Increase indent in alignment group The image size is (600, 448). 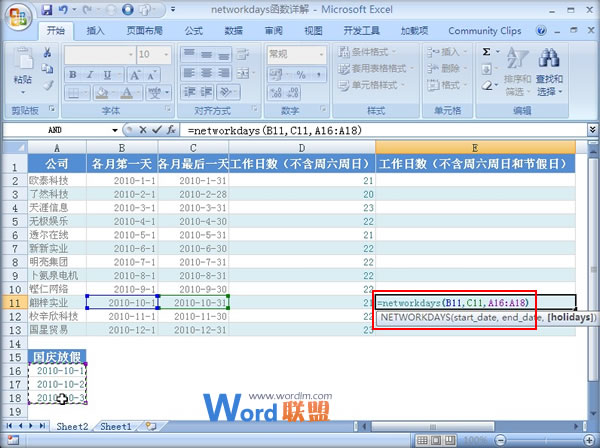(207, 92)
